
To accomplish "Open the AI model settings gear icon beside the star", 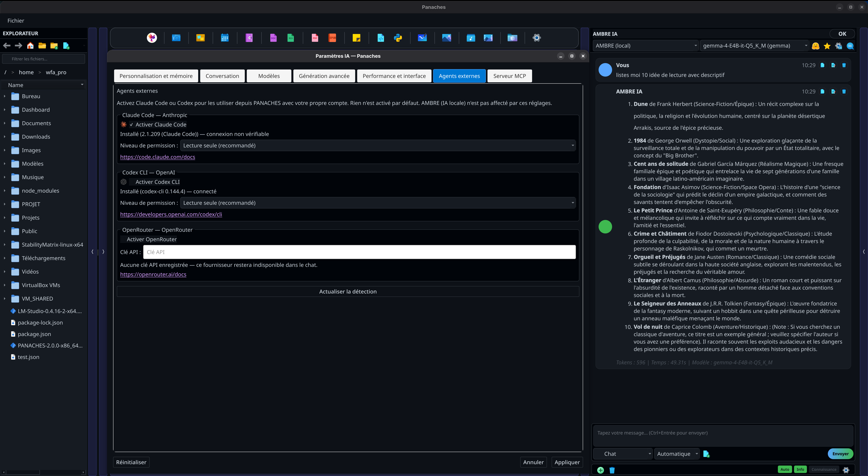I will pyautogui.click(x=839, y=46).
